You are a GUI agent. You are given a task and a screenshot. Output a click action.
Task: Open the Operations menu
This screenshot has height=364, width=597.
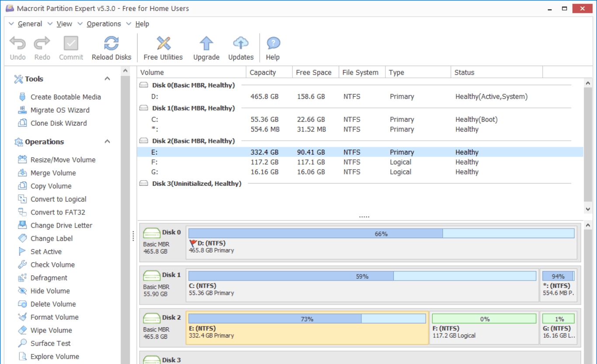(103, 24)
